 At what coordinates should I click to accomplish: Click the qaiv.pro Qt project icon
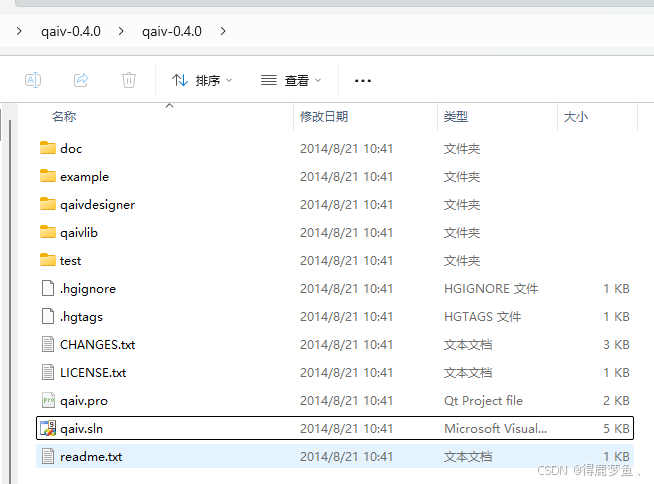point(48,400)
